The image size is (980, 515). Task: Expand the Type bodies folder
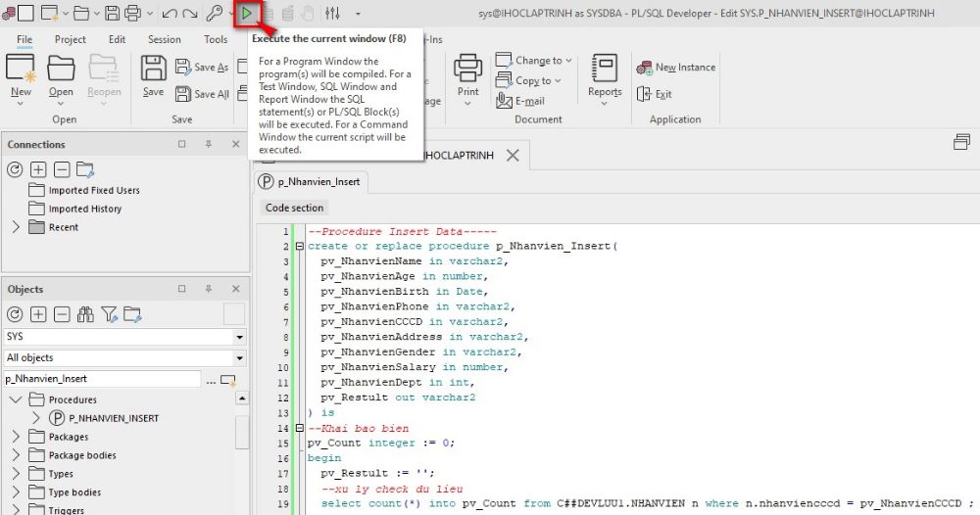pyautogui.click(x=16, y=492)
